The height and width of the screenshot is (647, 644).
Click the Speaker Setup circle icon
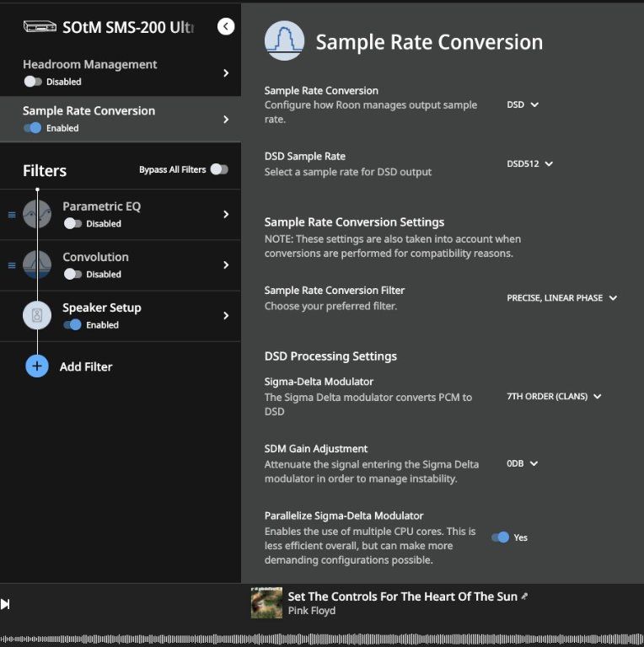(37, 315)
